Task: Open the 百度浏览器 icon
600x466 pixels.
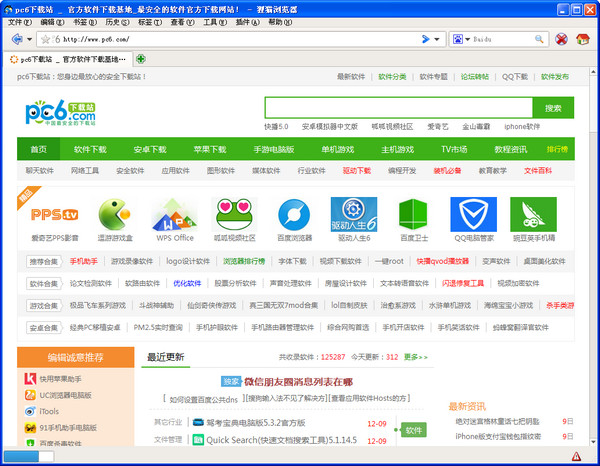Action: pyautogui.click(x=294, y=215)
